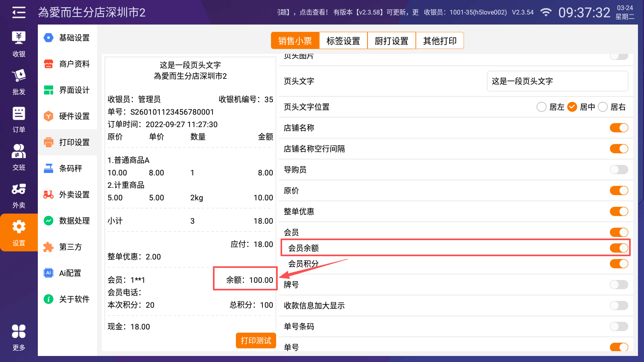The height and width of the screenshot is (362, 644).
Task: Edit the 页头文字 input field
Action: [557, 81]
